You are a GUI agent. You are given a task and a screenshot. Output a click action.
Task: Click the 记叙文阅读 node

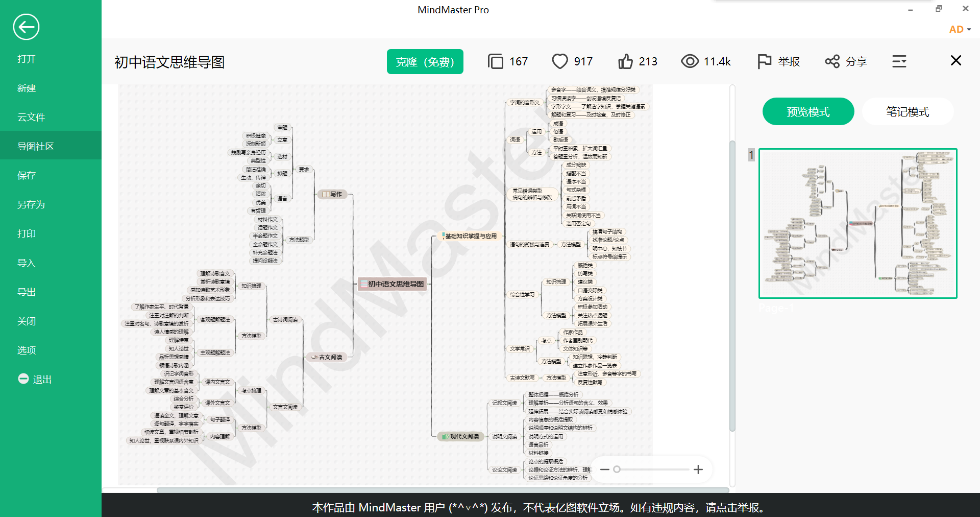tap(504, 403)
